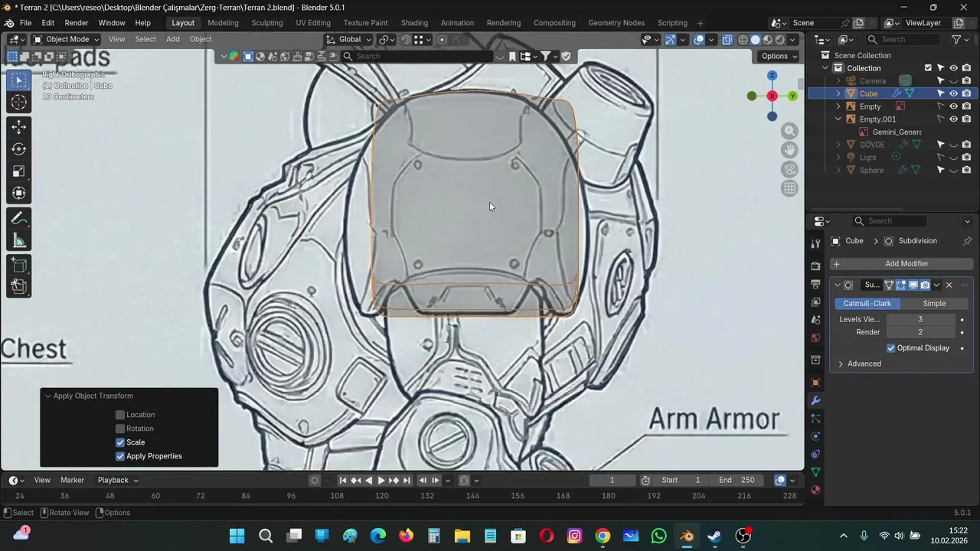Activate the Transform tool
The image size is (980, 551).
click(19, 194)
